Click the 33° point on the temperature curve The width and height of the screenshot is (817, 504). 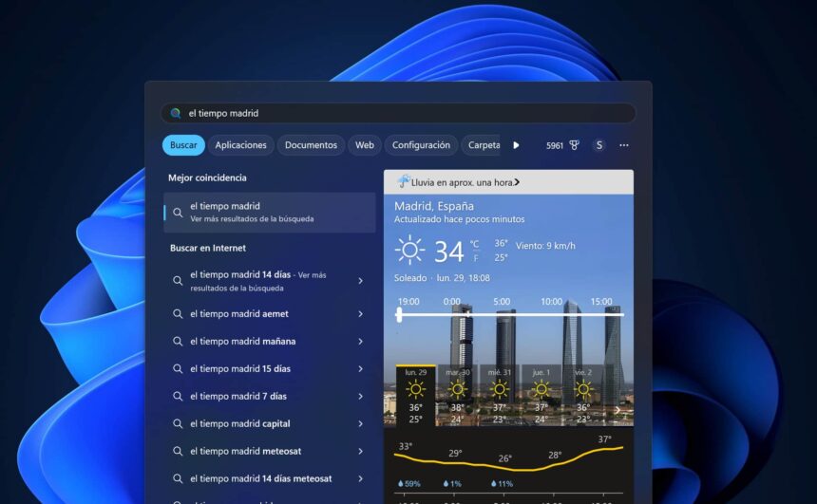coord(406,446)
